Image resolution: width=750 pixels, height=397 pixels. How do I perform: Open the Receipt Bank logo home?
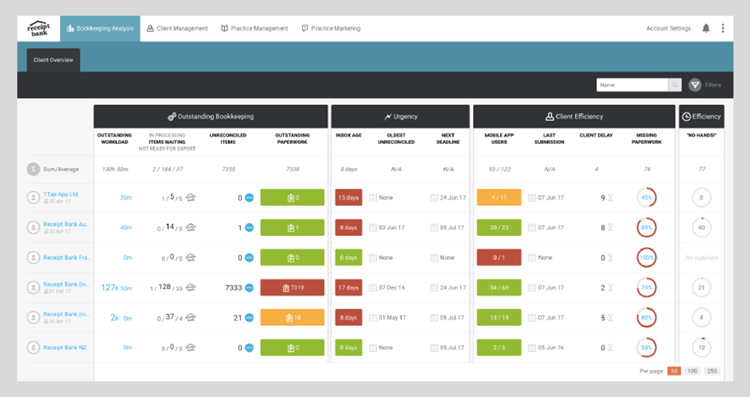pyautogui.click(x=39, y=29)
